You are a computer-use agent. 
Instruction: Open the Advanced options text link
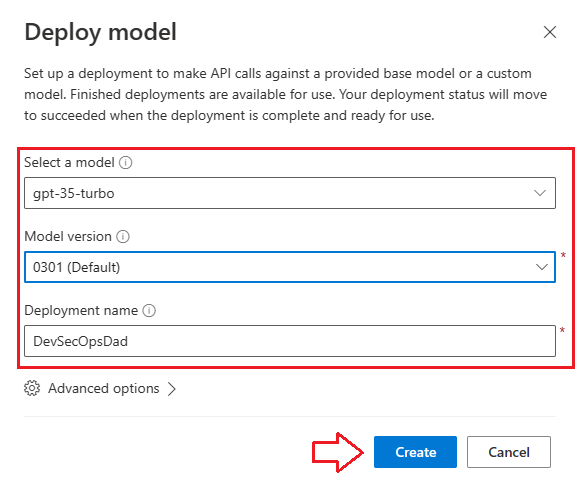tap(104, 388)
